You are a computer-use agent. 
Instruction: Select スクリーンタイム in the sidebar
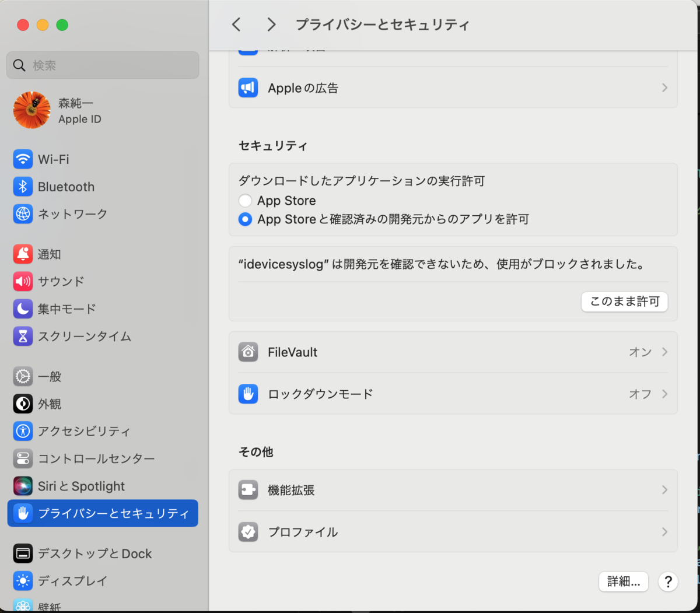pyautogui.click(x=103, y=337)
